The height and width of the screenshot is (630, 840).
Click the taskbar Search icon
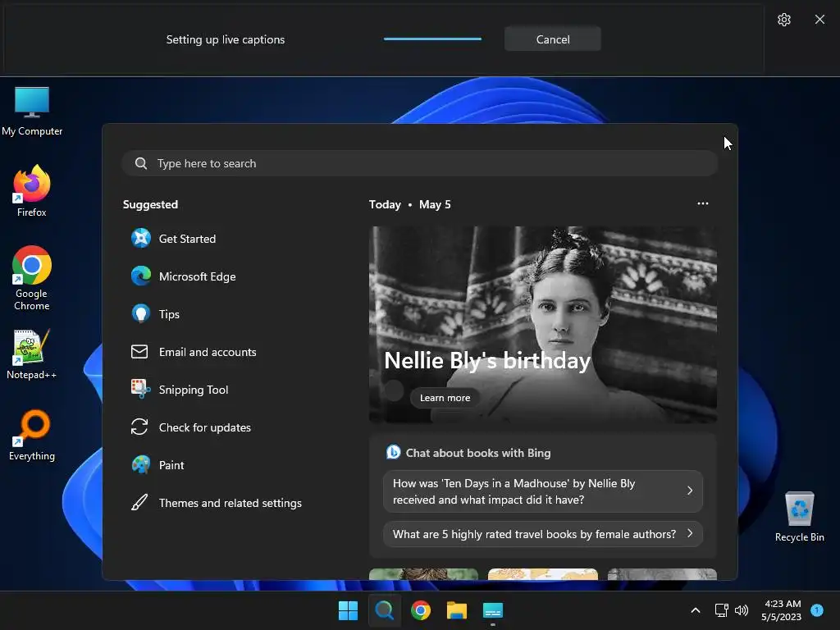coord(384,610)
